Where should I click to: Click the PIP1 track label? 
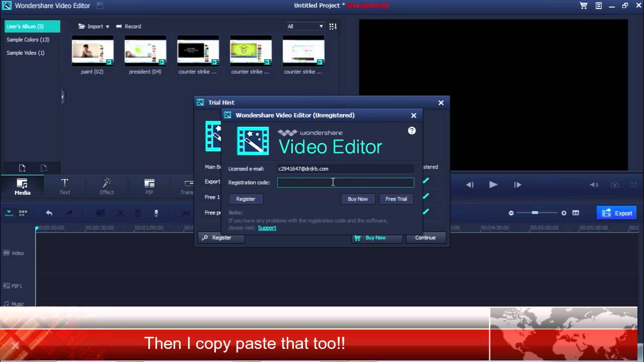13,286
